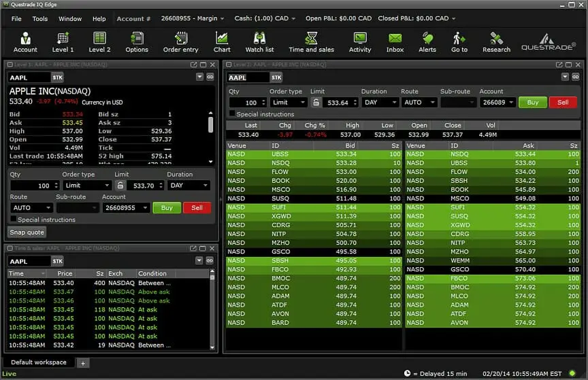
Task: Click the Alerts bell icon
Action: (x=427, y=42)
